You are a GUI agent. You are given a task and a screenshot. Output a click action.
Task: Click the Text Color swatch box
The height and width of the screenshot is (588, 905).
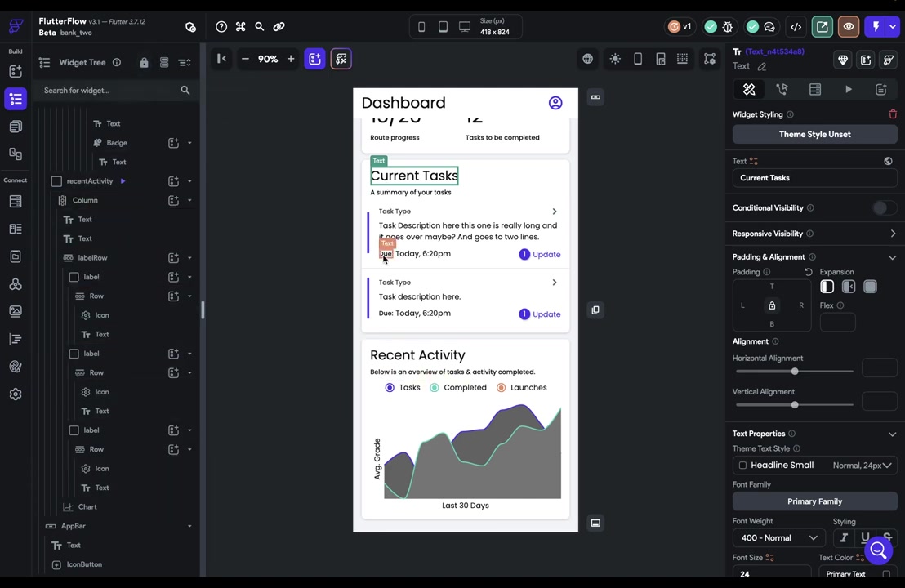[x=886, y=574]
